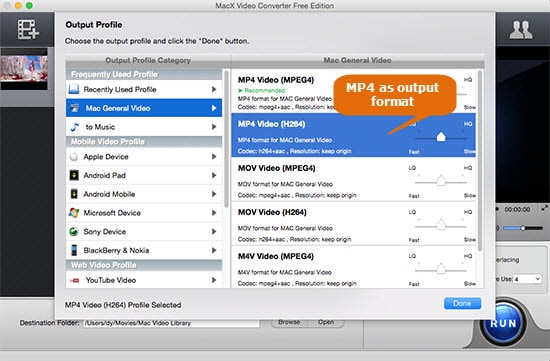550x361 pixels.
Task: Expand YouTube Video category arrow
Action: tap(214, 280)
